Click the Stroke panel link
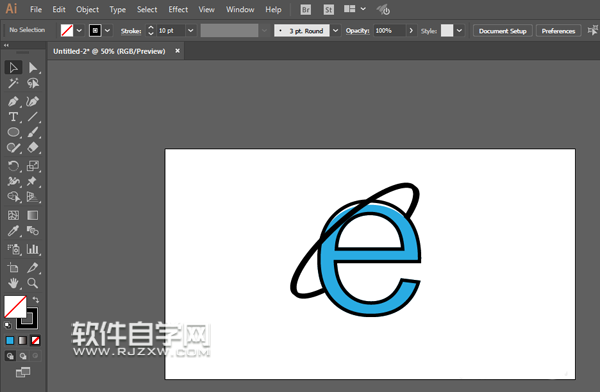Screen dimensions: 600x392 point(131,31)
